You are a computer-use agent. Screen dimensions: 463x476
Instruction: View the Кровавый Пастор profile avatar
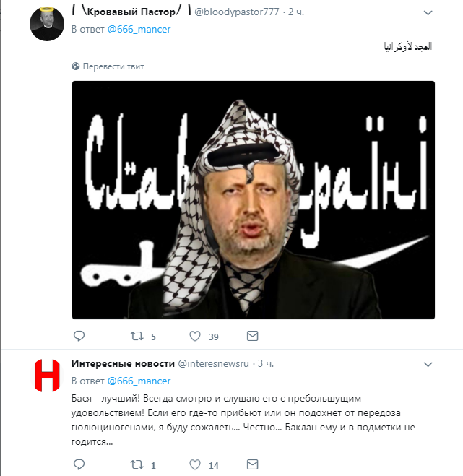tap(47, 24)
